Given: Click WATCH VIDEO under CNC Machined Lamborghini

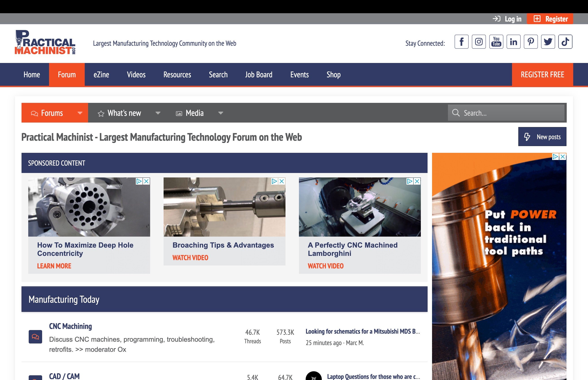Looking at the screenshot, I should click(325, 266).
